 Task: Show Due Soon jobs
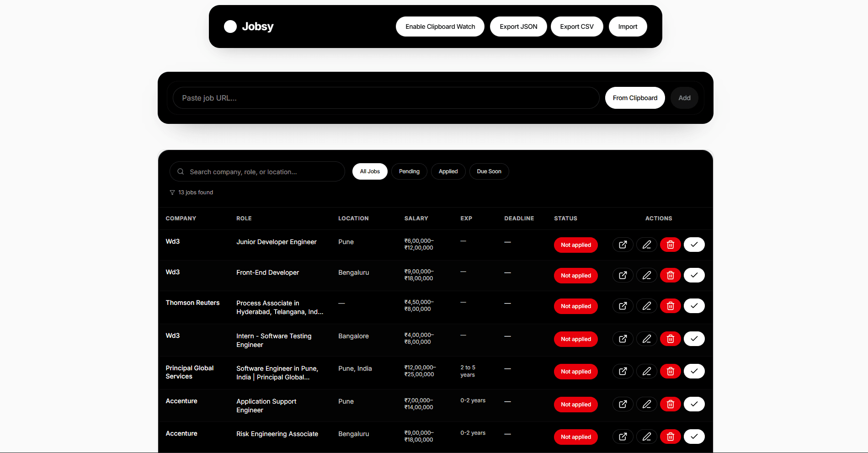tap(489, 171)
